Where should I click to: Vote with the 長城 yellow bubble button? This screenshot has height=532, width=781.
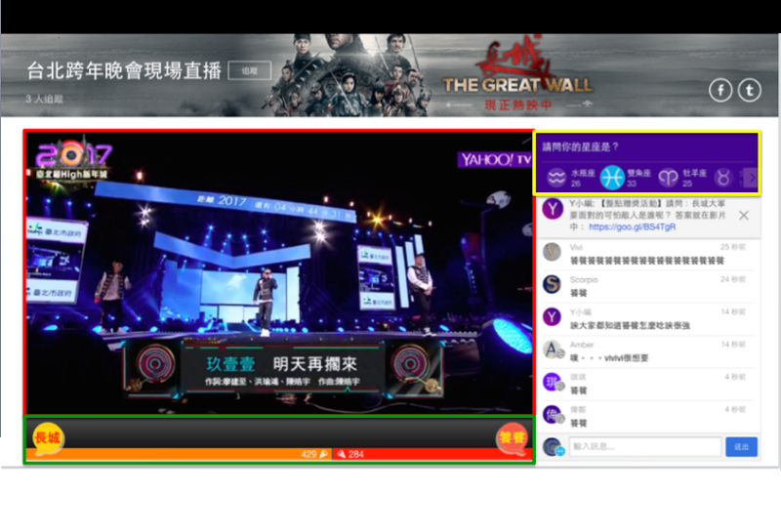coord(48,438)
